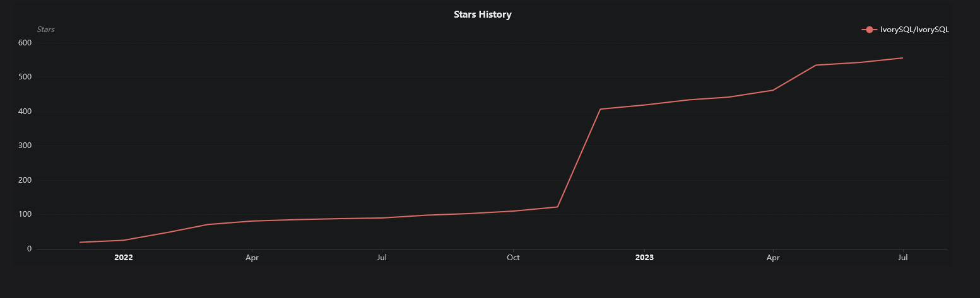Click the Apr x-axis label after 2023
This screenshot has height=298, width=980.
point(772,258)
